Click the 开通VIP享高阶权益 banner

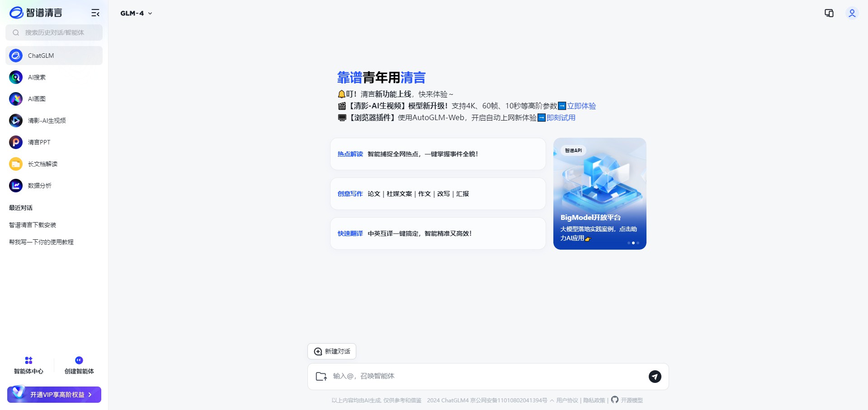pyautogui.click(x=54, y=394)
